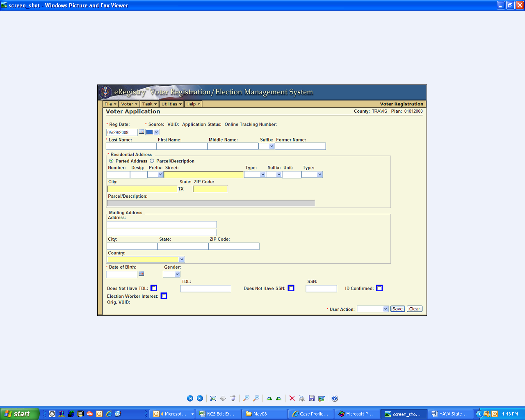Go to the previous image in the viewer
This screenshot has height=420, width=525.
click(190, 398)
